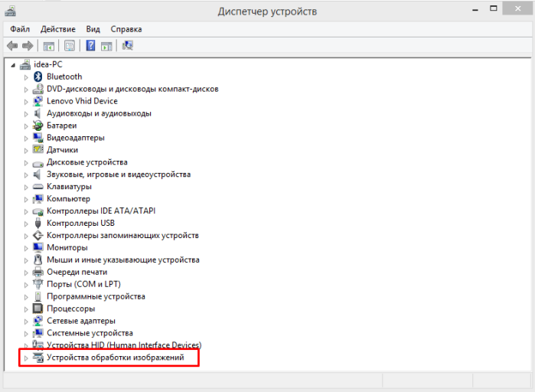Minimize the Диспетчер устройств window
The width and height of the screenshot is (535, 392).
475,9
